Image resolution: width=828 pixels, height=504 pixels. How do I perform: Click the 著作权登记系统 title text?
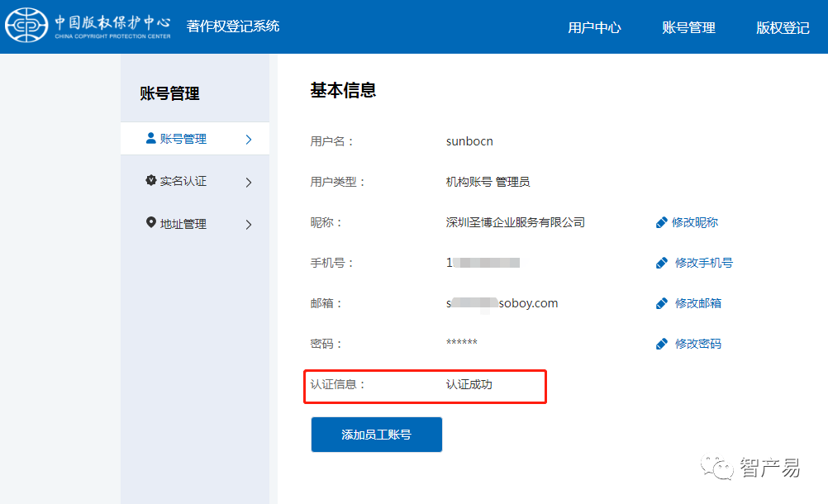pos(233,26)
